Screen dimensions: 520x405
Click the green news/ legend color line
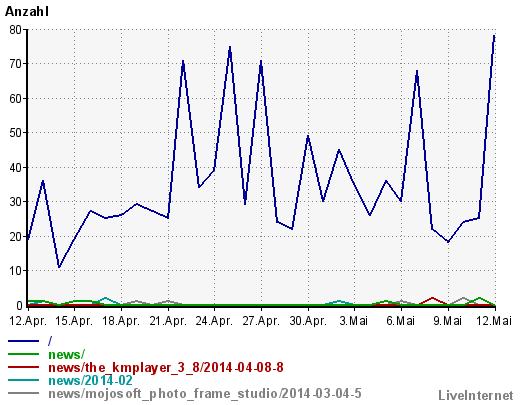[23, 354]
